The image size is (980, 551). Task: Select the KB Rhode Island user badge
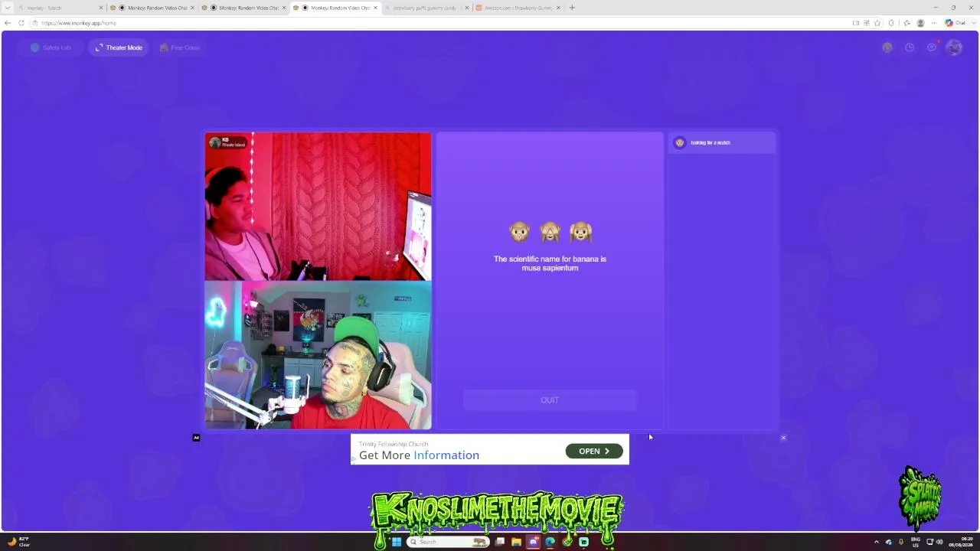tap(227, 142)
